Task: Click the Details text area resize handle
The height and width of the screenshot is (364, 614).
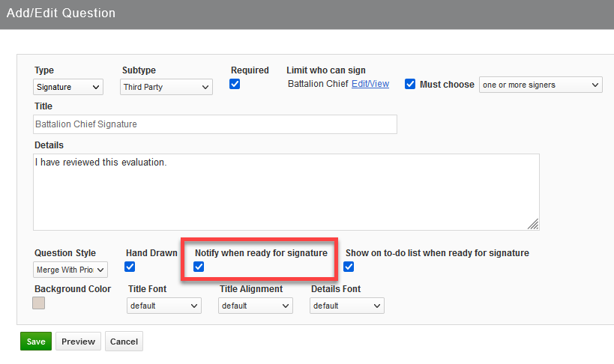Action: tap(533, 224)
